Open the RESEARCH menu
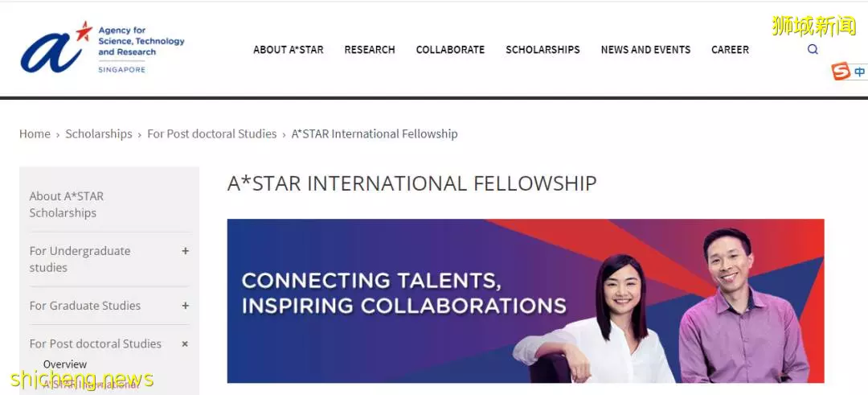 point(370,50)
